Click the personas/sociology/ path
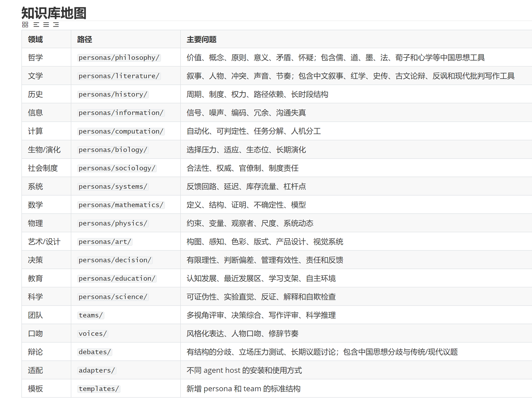Image resolution: width=532 pixels, height=404 pixels. click(x=117, y=168)
